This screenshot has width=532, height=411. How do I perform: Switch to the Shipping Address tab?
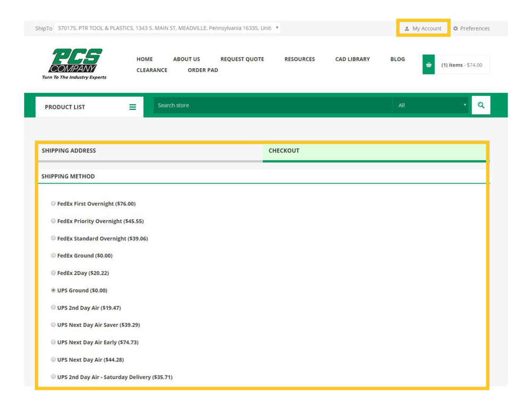[69, 150]
